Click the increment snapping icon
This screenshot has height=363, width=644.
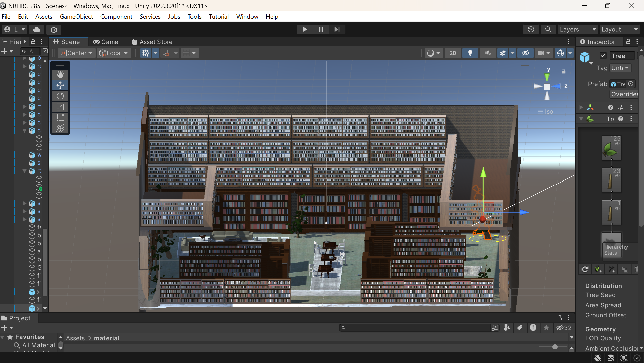coord(186,53)
